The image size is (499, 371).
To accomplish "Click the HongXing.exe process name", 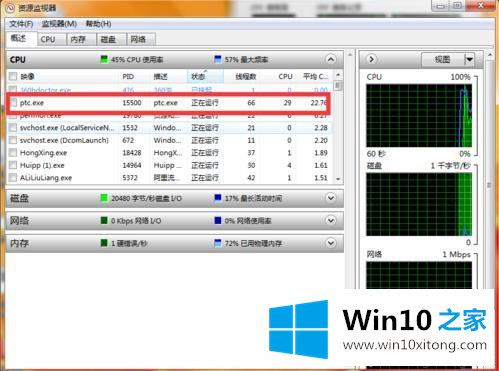I will click(x=43, y=153).
